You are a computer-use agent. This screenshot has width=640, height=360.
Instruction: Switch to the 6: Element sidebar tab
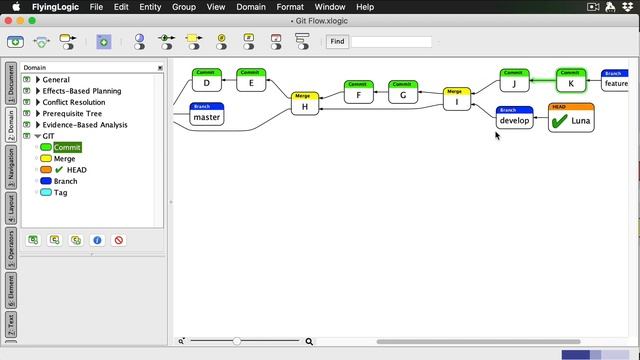pyautogui.click(x=11, y=291)
